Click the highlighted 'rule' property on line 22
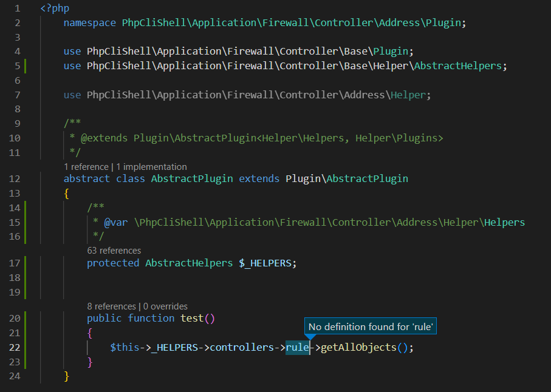This screenshot has width=551, height=392. pos(297,348)
